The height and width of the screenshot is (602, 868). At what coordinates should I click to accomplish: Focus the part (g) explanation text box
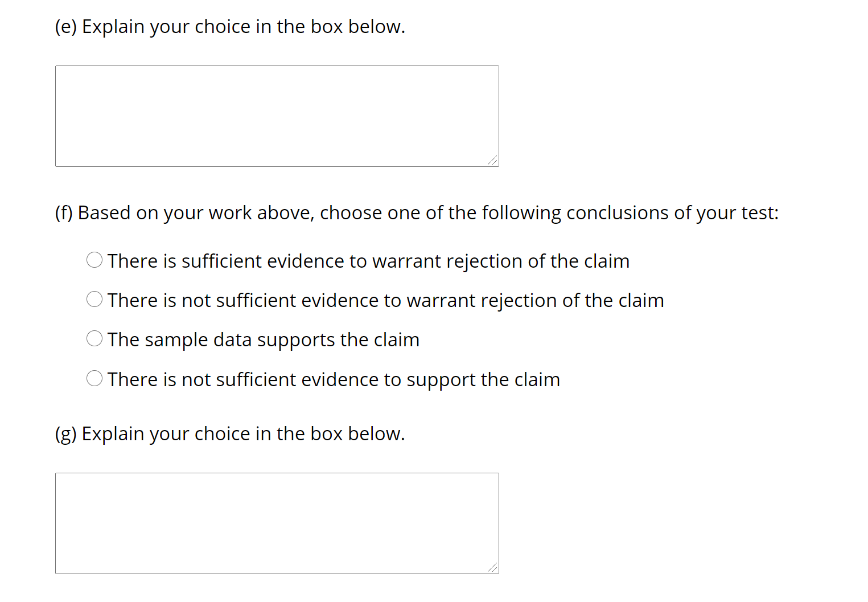[277, 523]
